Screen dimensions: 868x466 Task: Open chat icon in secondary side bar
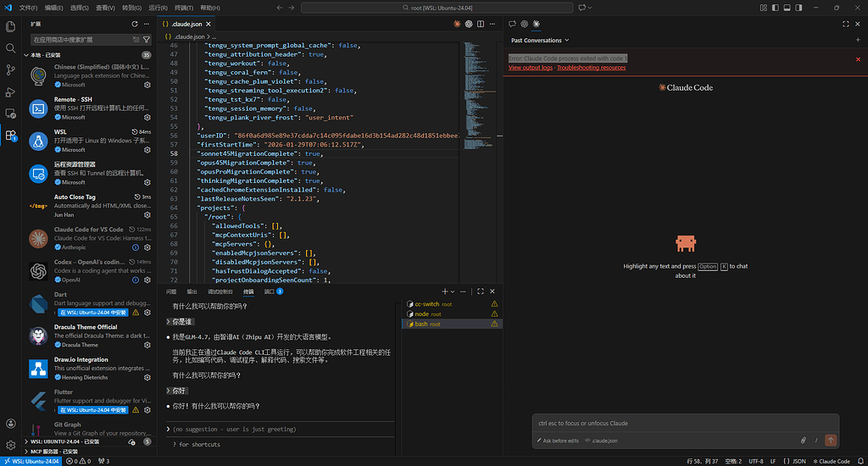click(x=512, y=25)
